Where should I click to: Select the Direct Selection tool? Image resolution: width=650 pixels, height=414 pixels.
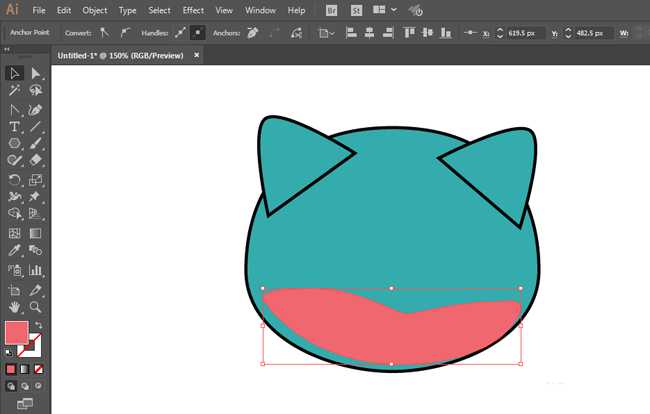[35, 73]
